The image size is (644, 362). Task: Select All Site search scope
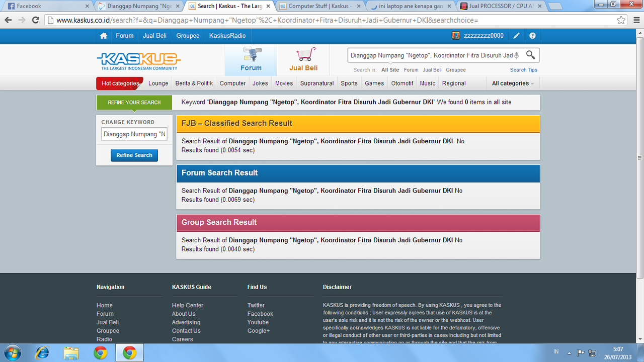(x=390, y=70)
